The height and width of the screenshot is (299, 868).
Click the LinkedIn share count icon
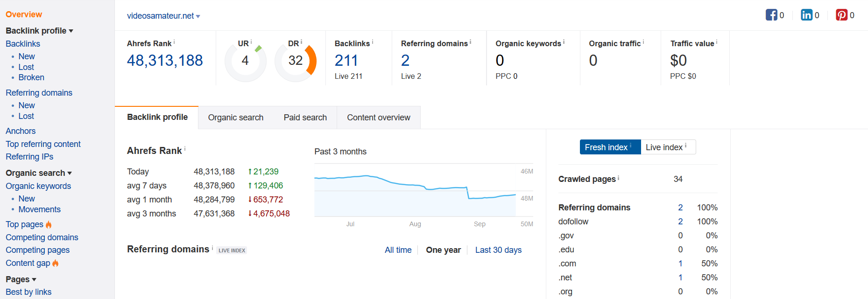coord(806,15)
